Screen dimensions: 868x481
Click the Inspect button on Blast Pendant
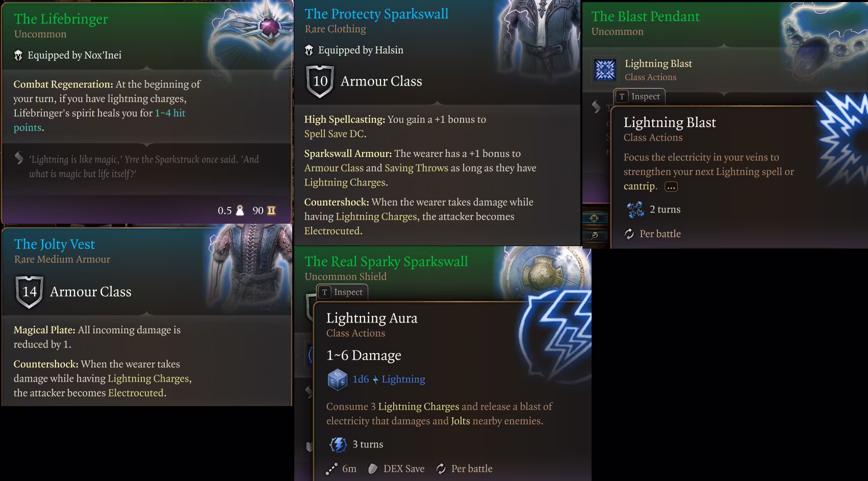point(640,96)
